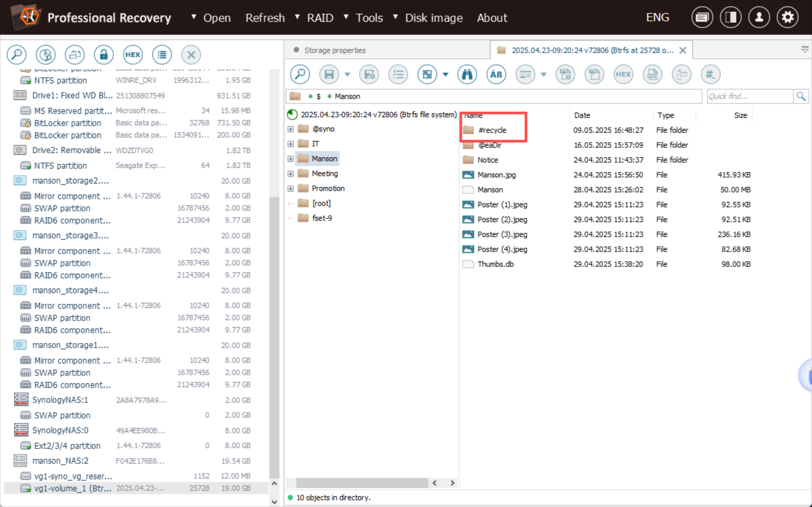
Task: Select SynologyNAS:0 in the storage list
Action: tap(60, 430)
